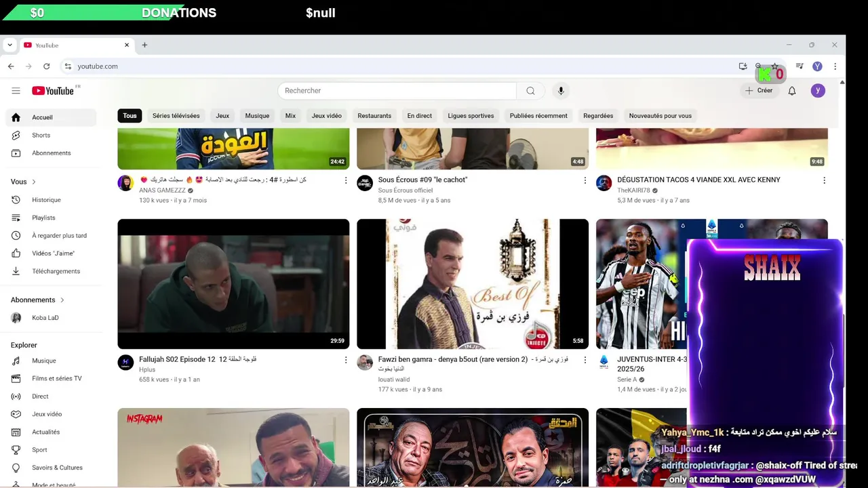Open options for Fallujah S02 Episode 12

point(346,360)
